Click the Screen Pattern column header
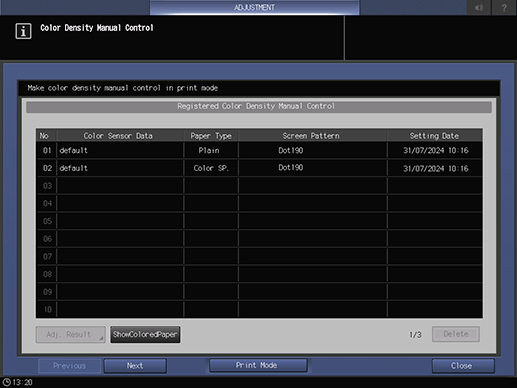The image size is (517, 388). click(x=313, y=136)
